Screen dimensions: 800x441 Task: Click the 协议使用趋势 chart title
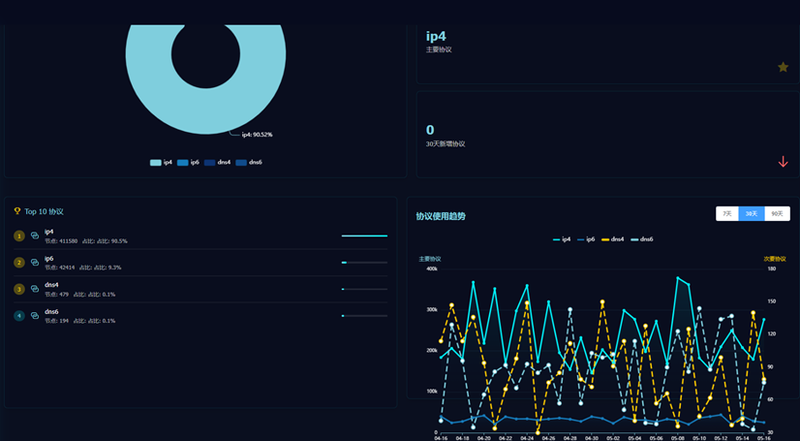441,216
